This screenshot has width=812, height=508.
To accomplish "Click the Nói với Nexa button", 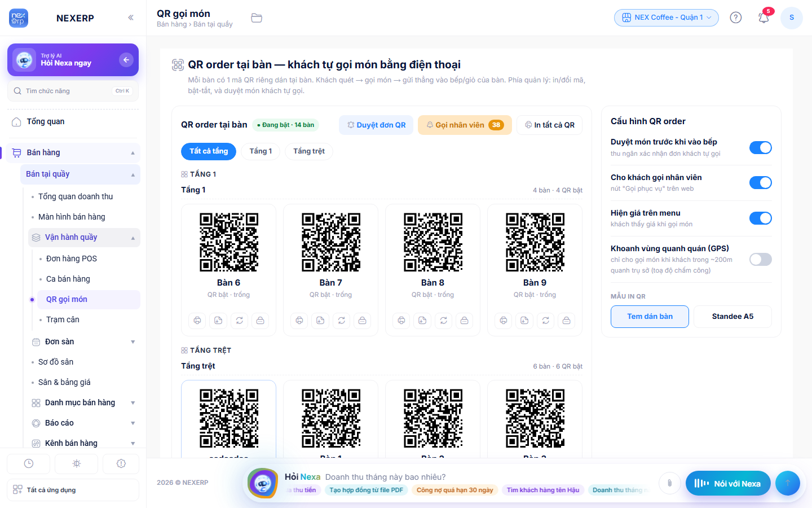I will 728,483.
